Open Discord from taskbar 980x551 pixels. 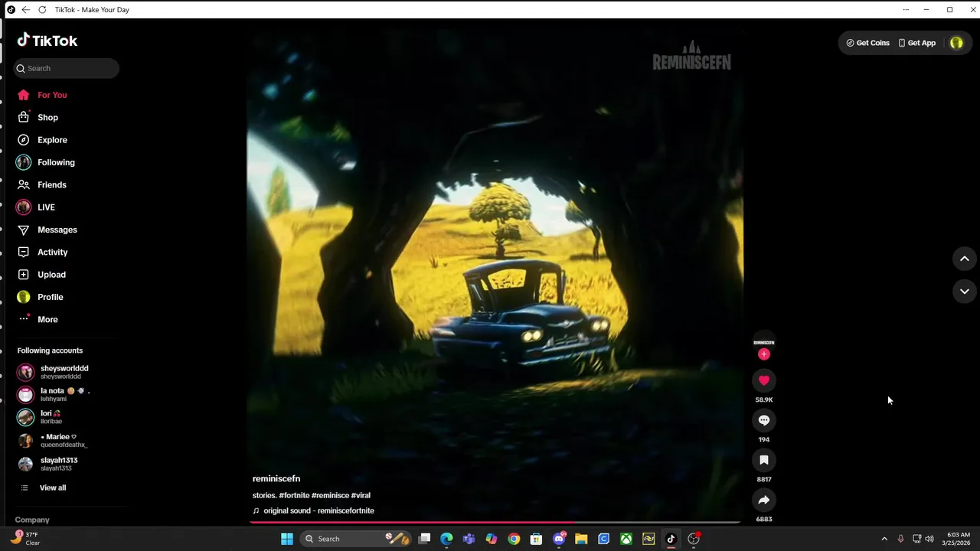[x=559, y=539]
